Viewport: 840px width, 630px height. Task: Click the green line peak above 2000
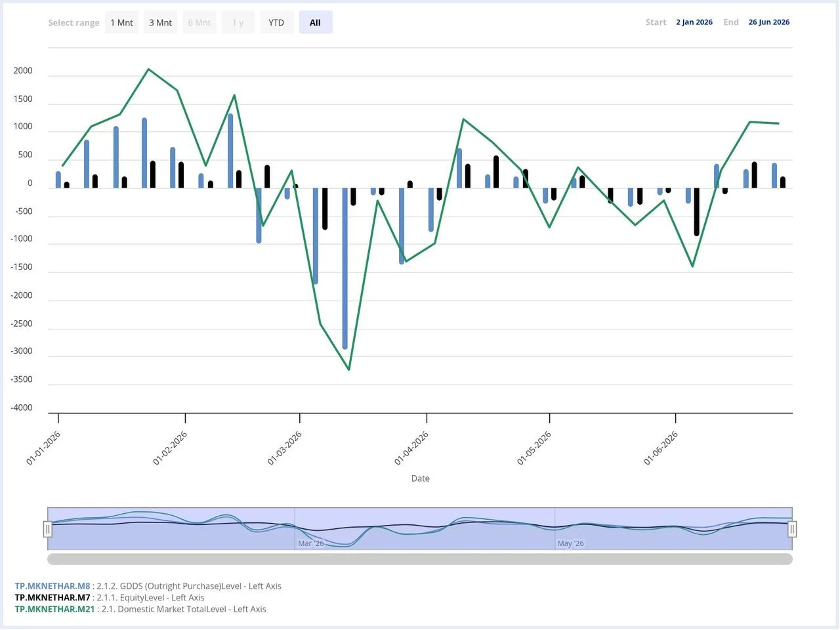[148, 69]
